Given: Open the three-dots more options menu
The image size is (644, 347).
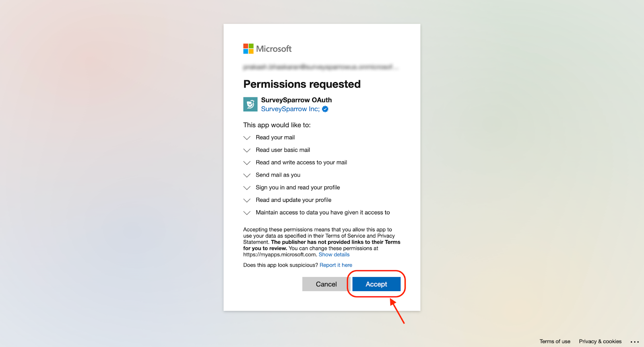Looking at the screenshot, I should pyautogui.click(x=635, y=342).
